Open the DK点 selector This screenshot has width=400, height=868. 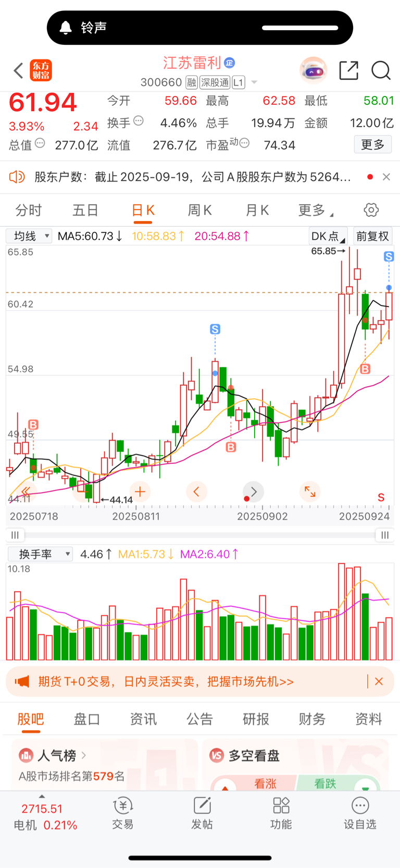click(328, 236)
